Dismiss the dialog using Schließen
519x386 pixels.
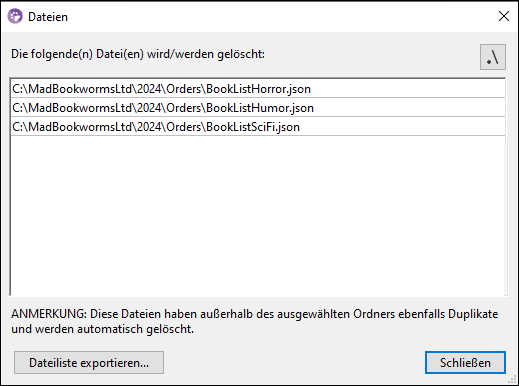465,362
